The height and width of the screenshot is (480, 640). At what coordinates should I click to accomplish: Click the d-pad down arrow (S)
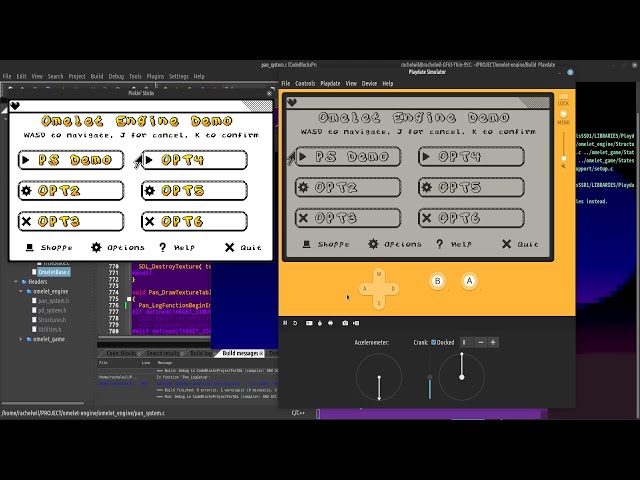tap(379, 303)
